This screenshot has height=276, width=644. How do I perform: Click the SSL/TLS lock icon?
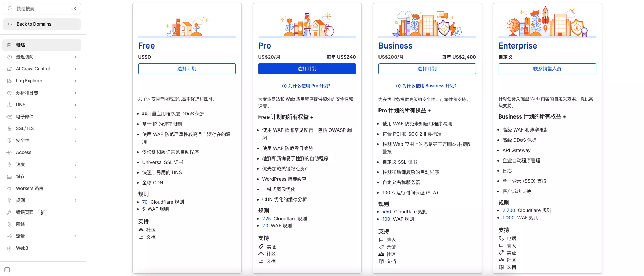click(9, 129)
